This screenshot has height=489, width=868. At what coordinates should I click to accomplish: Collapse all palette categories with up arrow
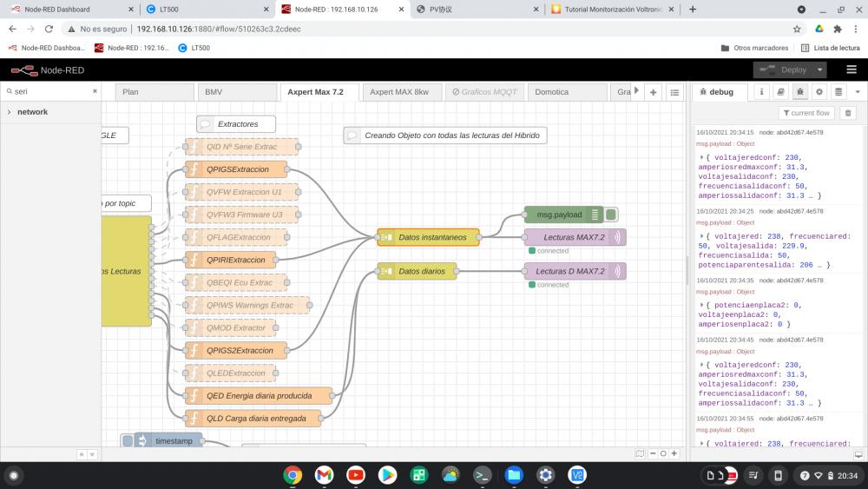pos(82,454)
